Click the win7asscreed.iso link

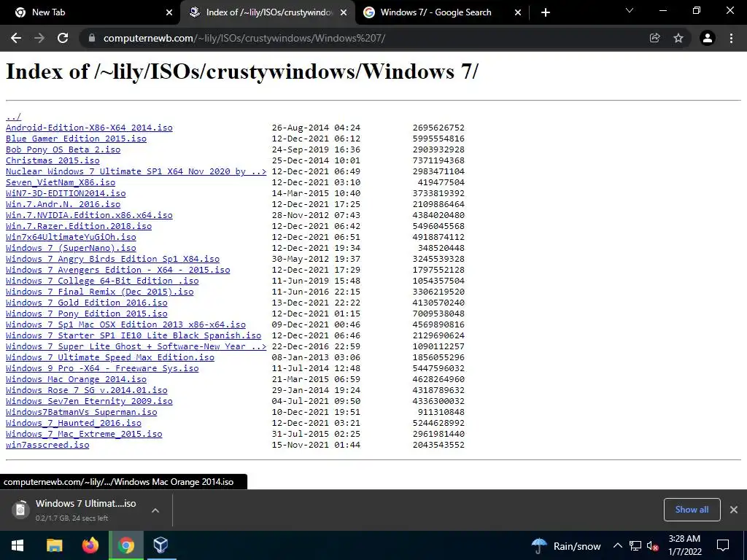tap(47, 446)
